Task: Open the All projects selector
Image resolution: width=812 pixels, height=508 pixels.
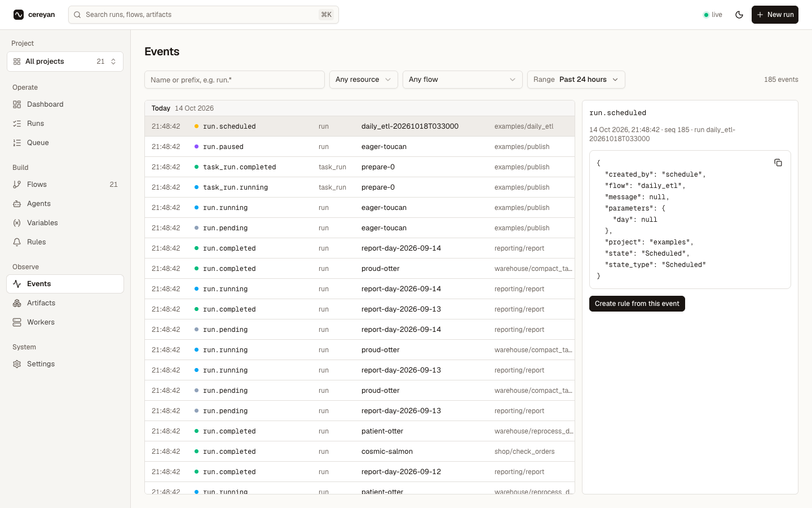Action: pyautogui.click(x=65, y=62)
